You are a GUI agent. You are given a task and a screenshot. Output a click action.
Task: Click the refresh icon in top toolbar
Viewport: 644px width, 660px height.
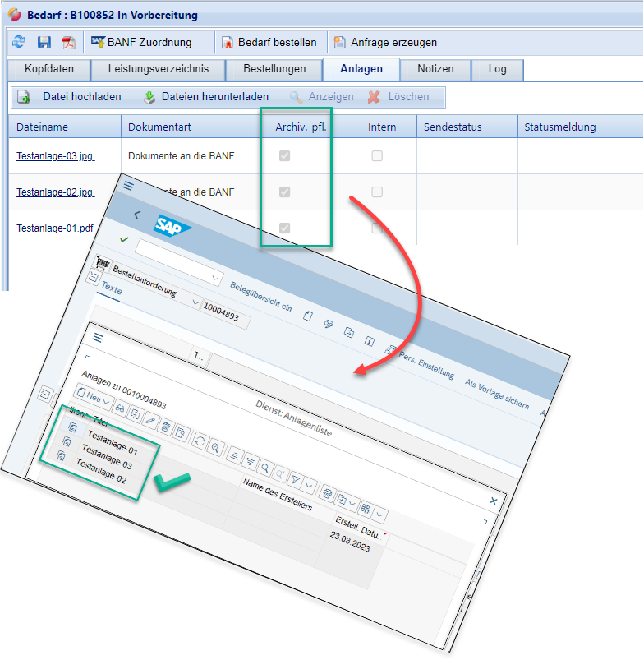(x=19, y=43)
